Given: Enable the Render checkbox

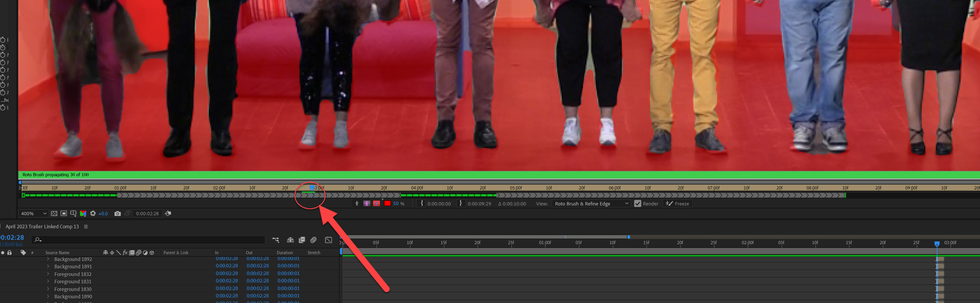Looking at the screenshot, I should click(638, 204).
